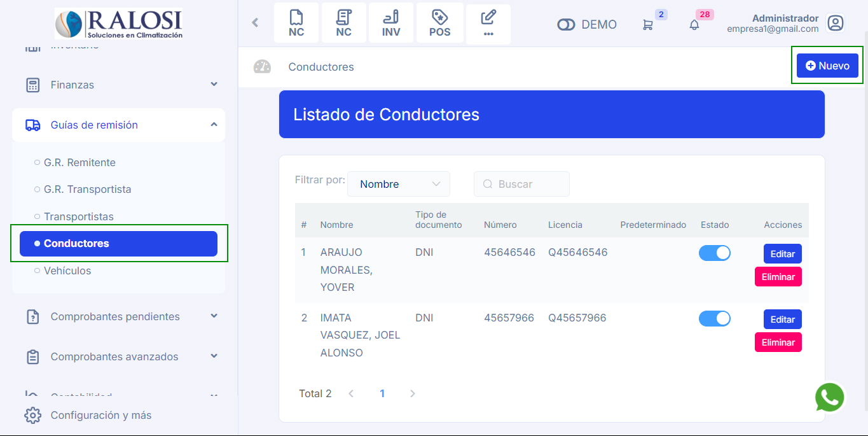This screenshot has height=436, width=868.
Task: Open the INV shortcut in toolbar
Action: [x=391, y=23]
